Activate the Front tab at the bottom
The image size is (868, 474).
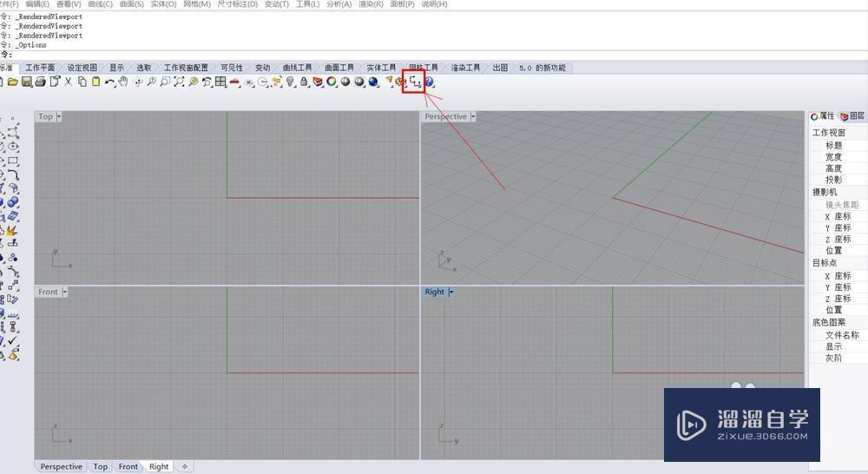[x=128, y=467]
